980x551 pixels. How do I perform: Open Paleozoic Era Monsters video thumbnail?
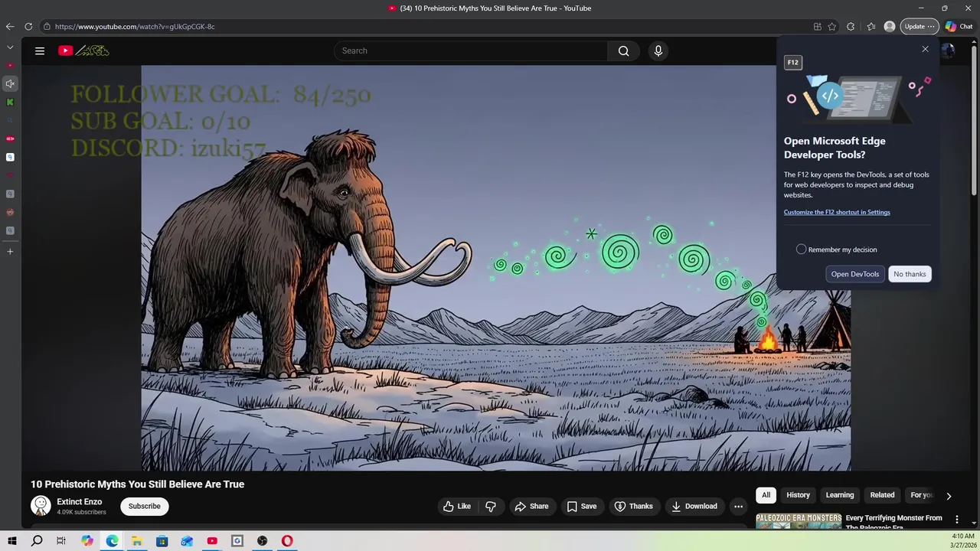799,521
